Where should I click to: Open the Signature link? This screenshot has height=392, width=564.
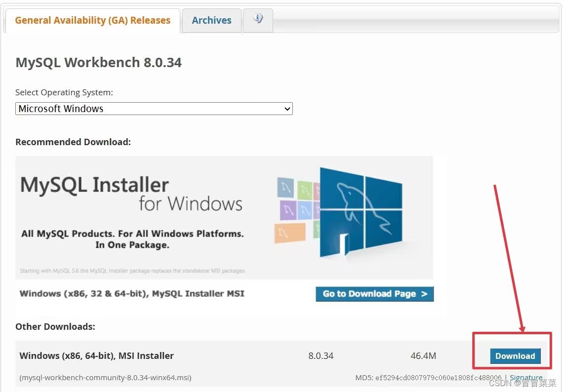click(x=526, y=378)
